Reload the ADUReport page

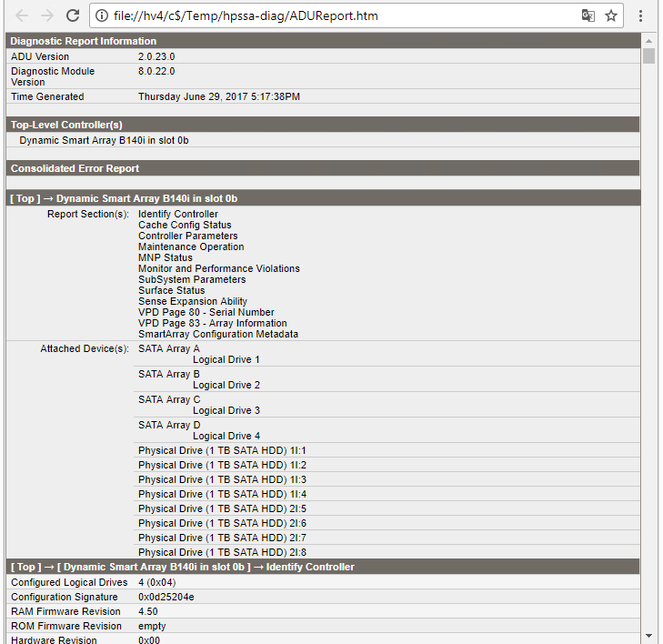tap(73, 15)
